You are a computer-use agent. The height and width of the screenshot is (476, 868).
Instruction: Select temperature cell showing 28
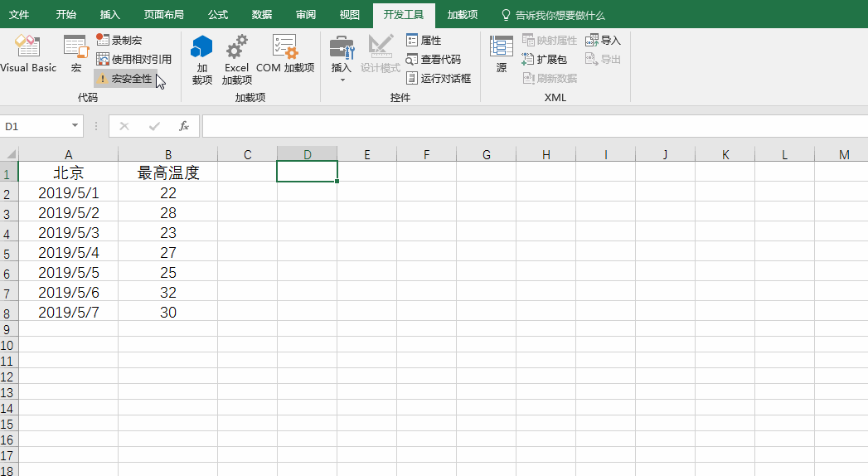coord(167,212)
